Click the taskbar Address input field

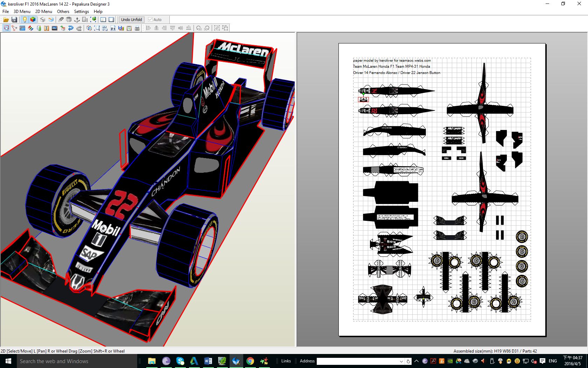tap(357, 361)
